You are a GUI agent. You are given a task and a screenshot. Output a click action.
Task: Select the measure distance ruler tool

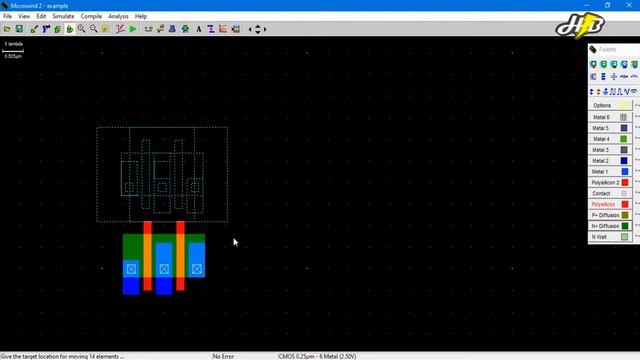point(149,29)
